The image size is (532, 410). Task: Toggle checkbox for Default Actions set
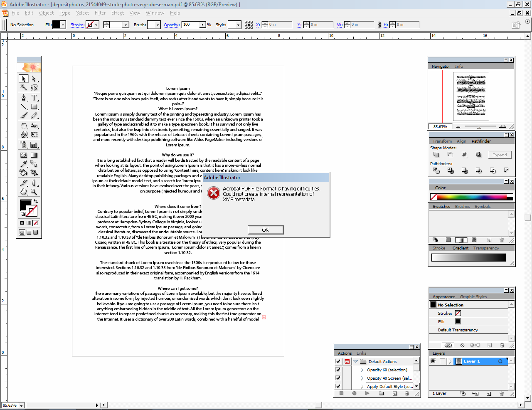coord(338,361)
